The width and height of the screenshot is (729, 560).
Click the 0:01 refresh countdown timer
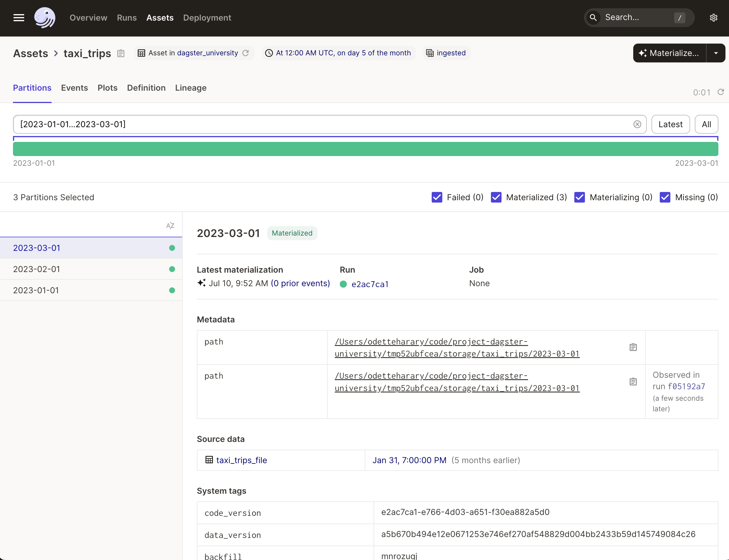[702, 92]
